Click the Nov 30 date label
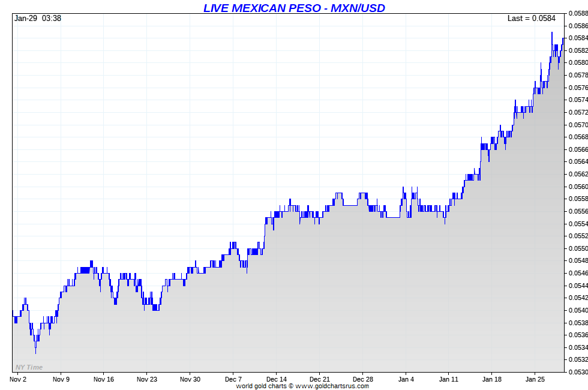Screen dimensions: 588x390 point(190,379)
